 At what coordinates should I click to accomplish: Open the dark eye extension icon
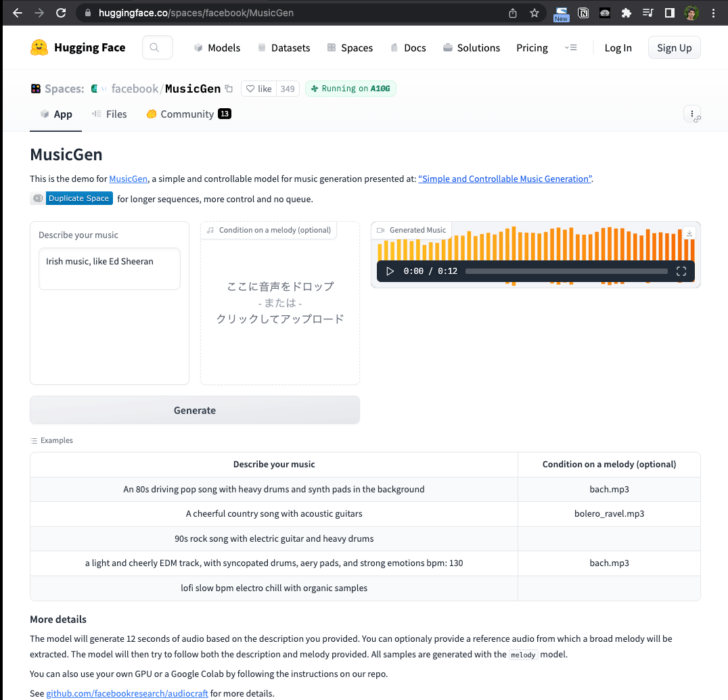click(604, 13)
